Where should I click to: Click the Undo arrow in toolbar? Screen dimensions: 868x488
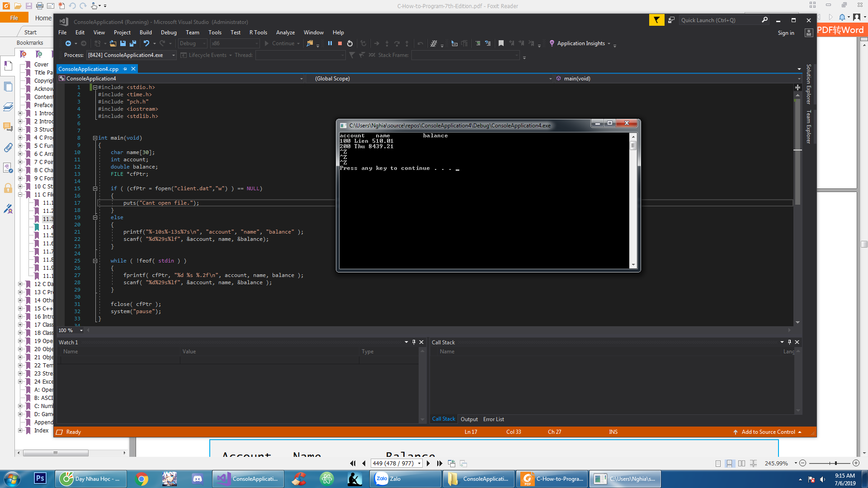pyautogui.click(x=146, y=43)
